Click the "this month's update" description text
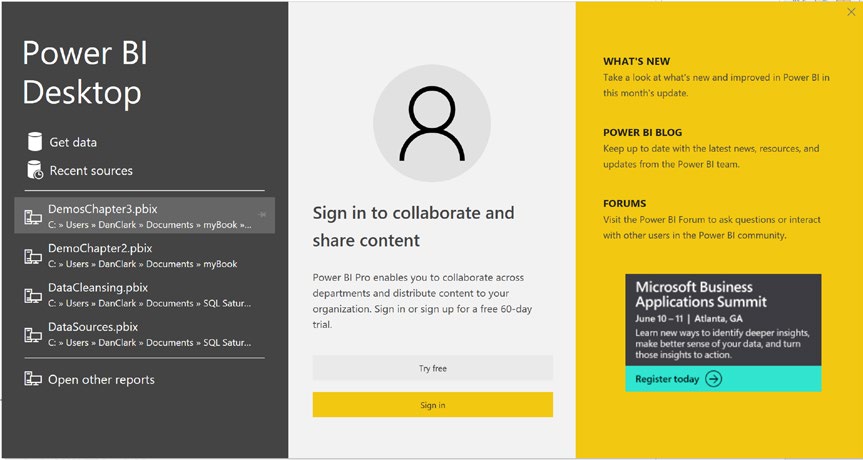863x460 pixels. pyautogui.click(x=716, y=85)
